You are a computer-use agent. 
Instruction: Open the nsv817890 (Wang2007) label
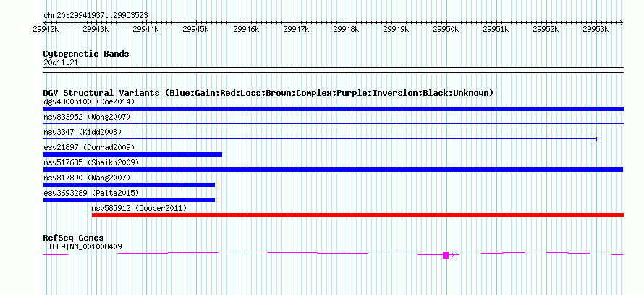coord(87,178)
